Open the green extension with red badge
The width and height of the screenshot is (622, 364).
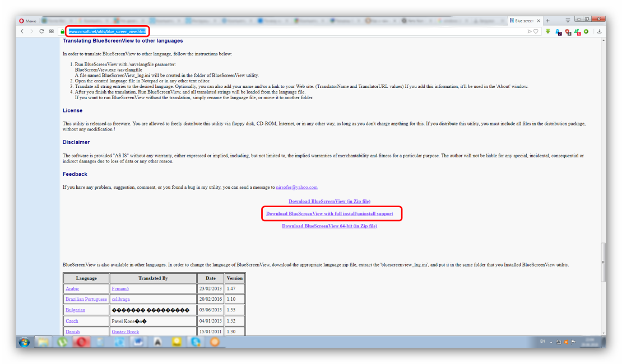577,32
